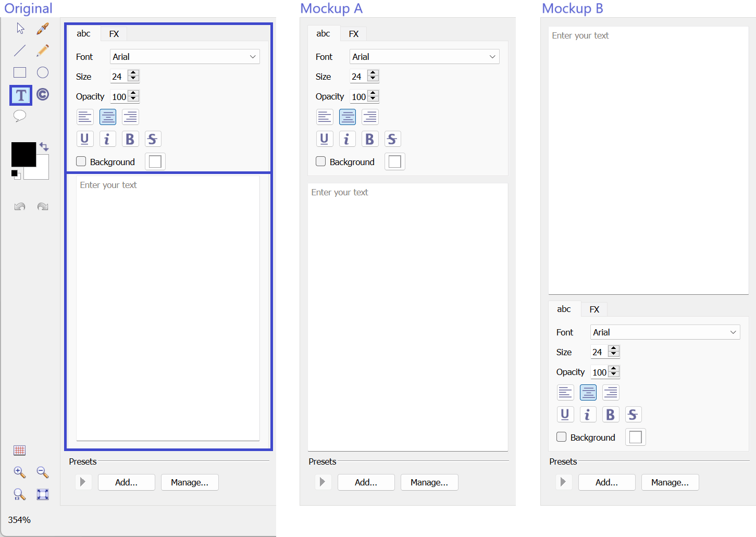Choose the Pencil tool

coord(43,51)
